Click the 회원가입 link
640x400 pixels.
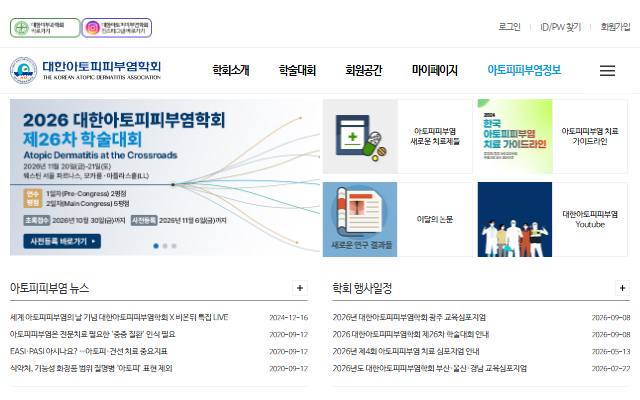[x=615, y=27]
